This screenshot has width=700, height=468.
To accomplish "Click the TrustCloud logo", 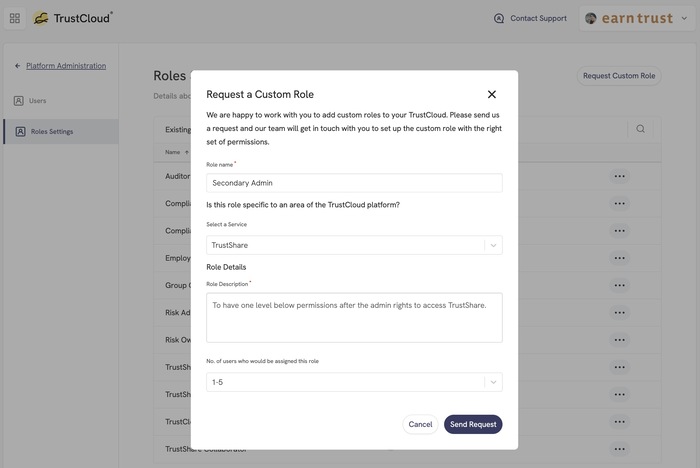I will click(73, 18).
